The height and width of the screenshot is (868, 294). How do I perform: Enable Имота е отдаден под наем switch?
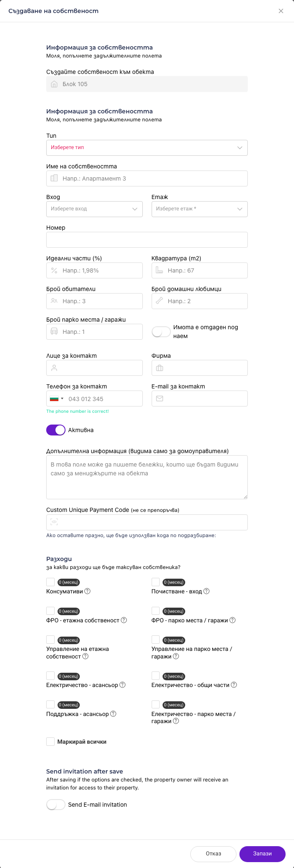click(x=161, y=332)
